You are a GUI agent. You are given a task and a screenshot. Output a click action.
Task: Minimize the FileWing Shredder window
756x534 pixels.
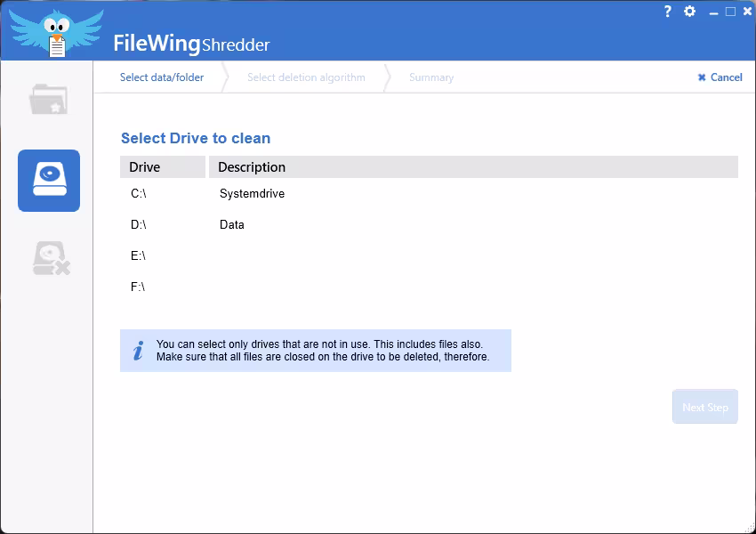(713, 12)
